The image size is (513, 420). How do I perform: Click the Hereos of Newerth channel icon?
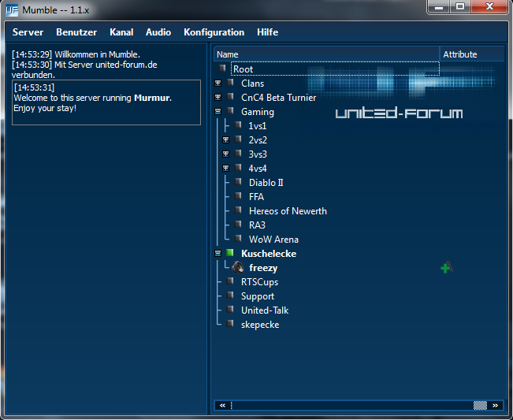click(x=238, y=210)
